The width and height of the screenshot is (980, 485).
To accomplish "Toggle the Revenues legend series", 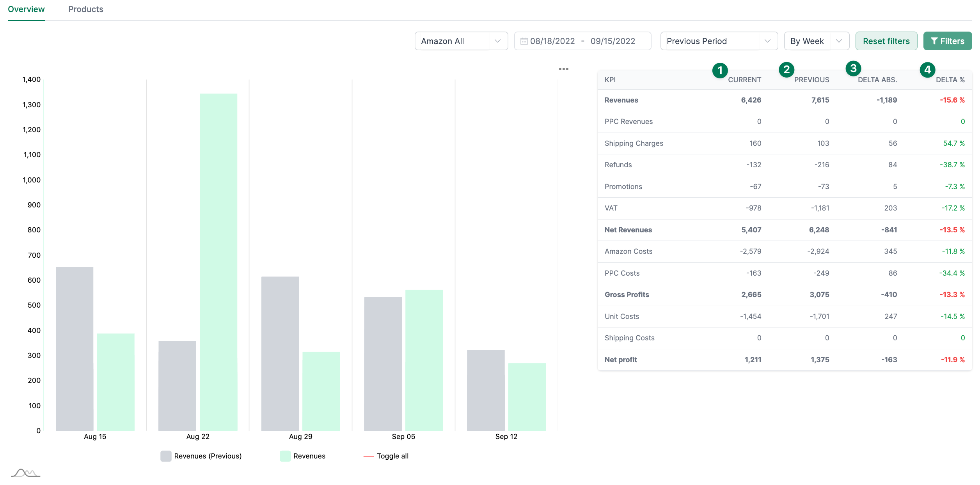I will (x=302, y=456).
